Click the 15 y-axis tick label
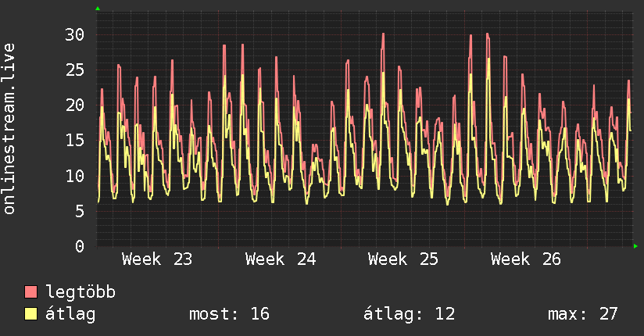This screenshot has width=644, height=336. 75,141
